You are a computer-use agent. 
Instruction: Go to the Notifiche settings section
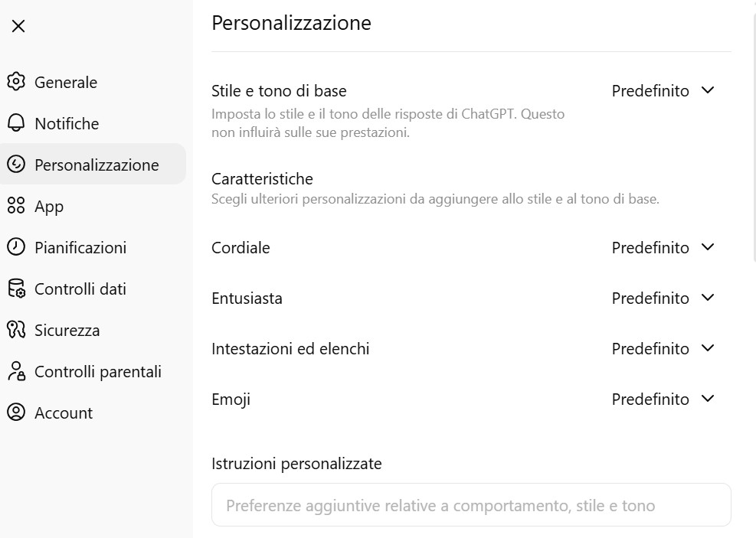pyautogui.click(x=67, y=123)
